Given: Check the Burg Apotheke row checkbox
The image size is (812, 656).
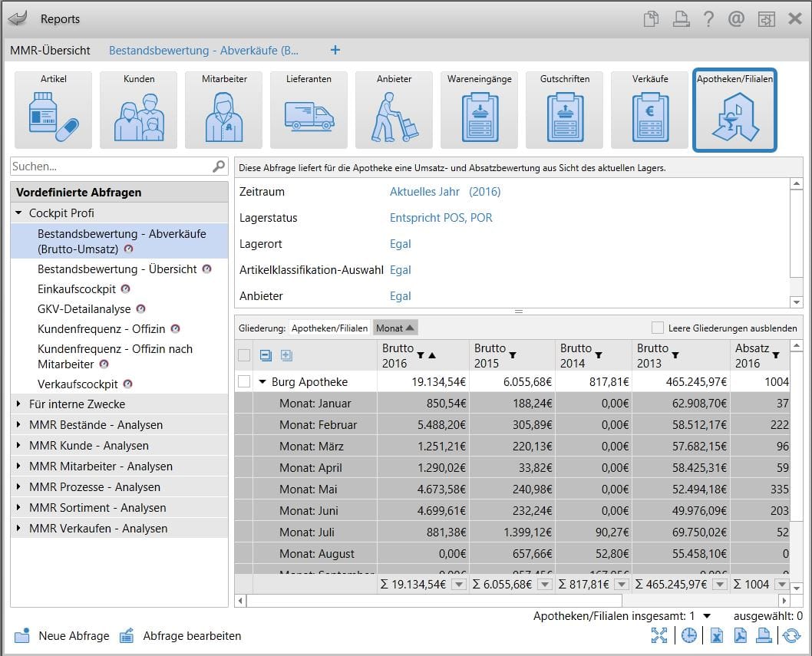Looking at the screenshot, I should pyautogui.click(x=244, y=381).
